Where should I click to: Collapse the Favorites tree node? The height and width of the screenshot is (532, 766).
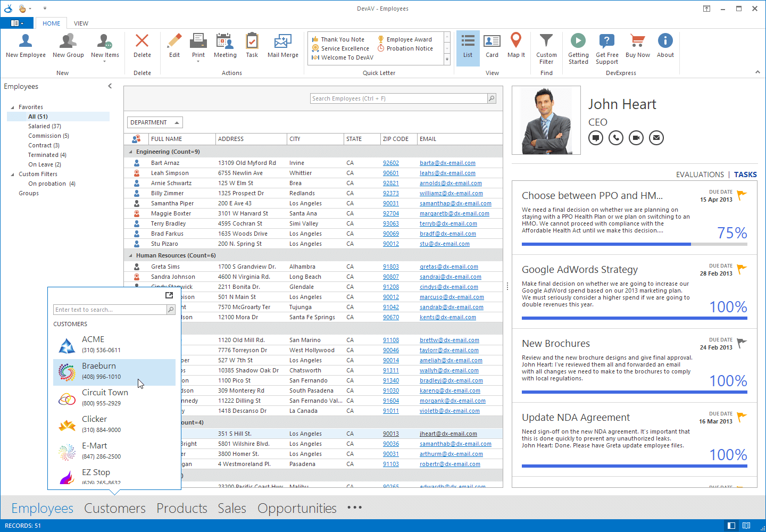pyautogui.click(x=13, y=107)
